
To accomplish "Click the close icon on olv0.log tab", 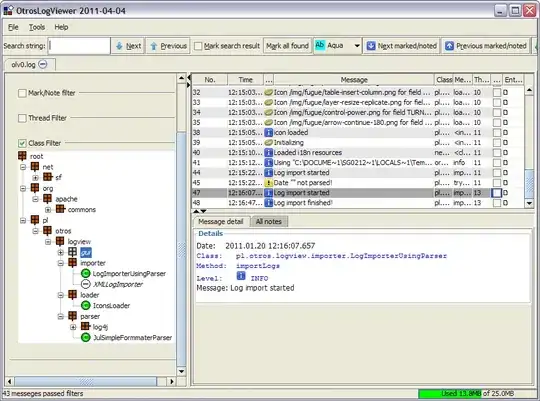I will [x=43, y=64].
